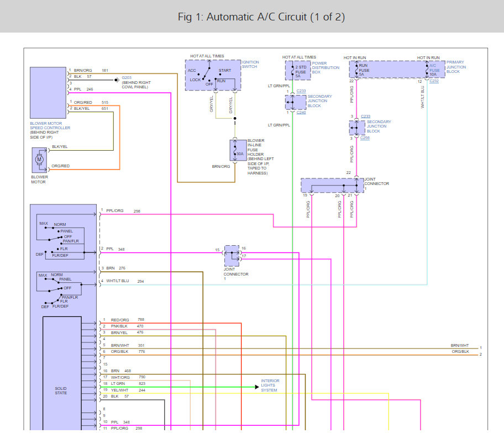Click the BRN 468 wire label
Image resolution: width=504 pixels, height=444 pixels.
point(121,371)
